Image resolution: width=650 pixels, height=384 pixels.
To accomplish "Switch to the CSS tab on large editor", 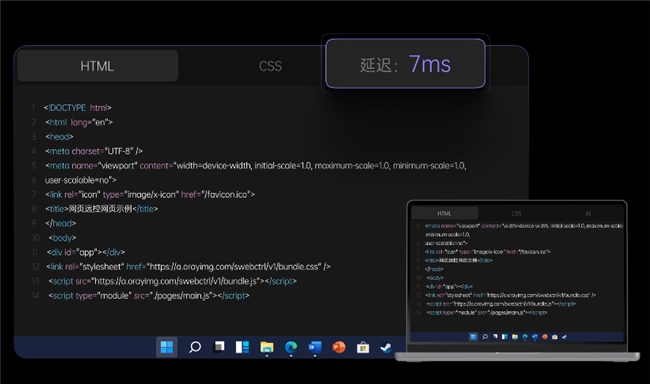I will pos(270,66).
